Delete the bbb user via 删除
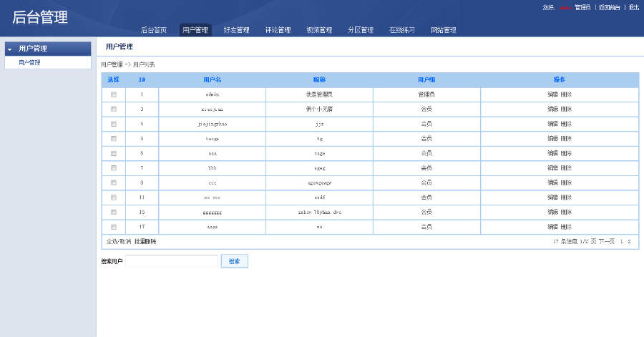644x337 pixels. pyautogui.click(x=566, y=168)
